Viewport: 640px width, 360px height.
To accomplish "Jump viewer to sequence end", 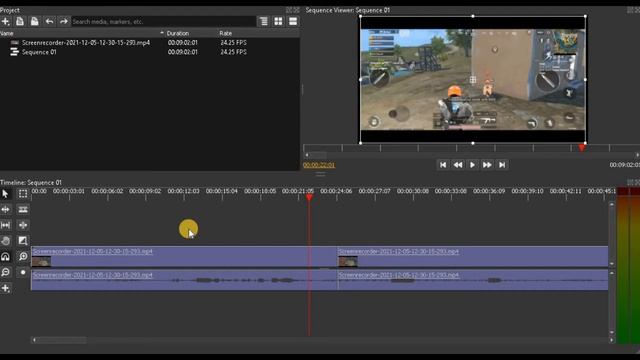I will pyautogui.click(x=502, y=164).
